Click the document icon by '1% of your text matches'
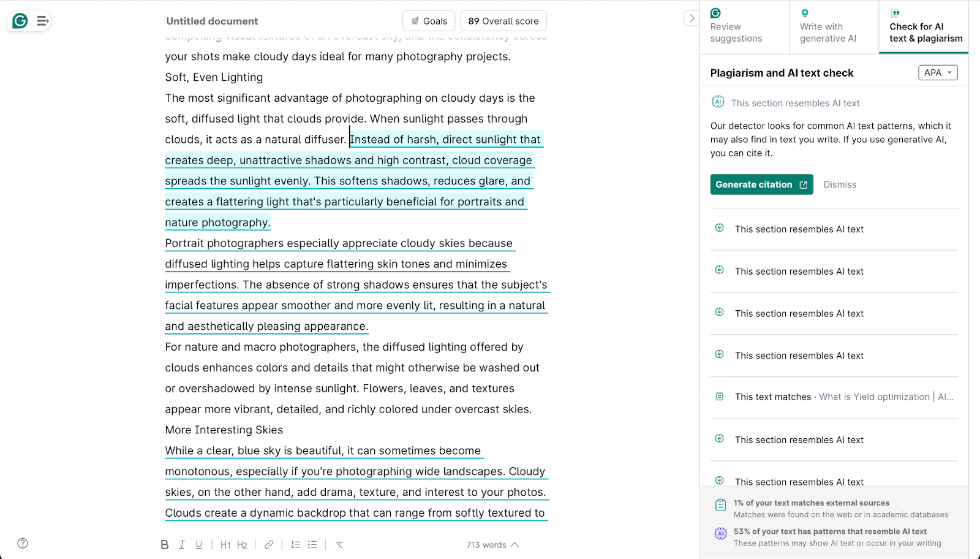Viewport: 980px width, 559px height. 721,505
